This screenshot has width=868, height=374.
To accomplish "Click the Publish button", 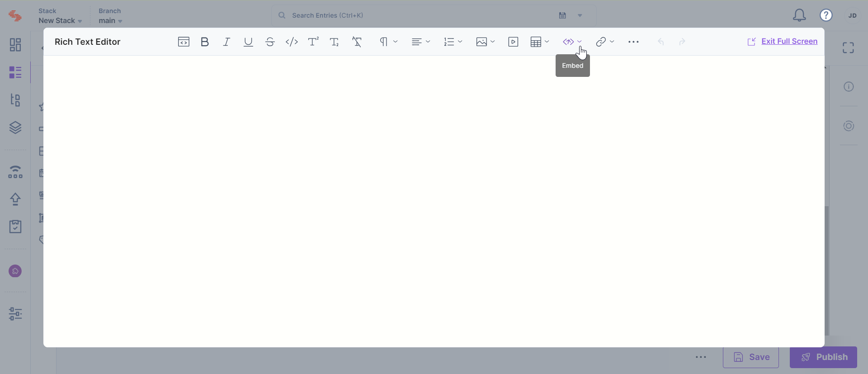I will 823,357.
